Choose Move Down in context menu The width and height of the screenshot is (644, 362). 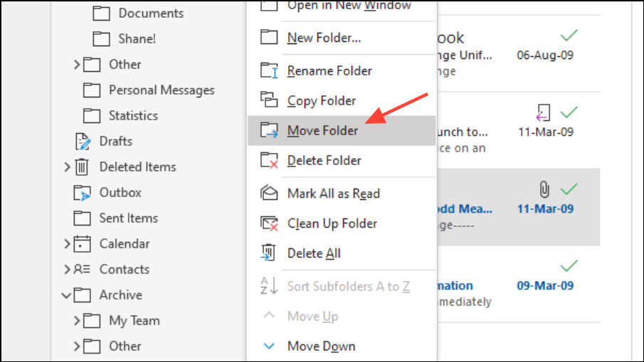click(321, 346)
